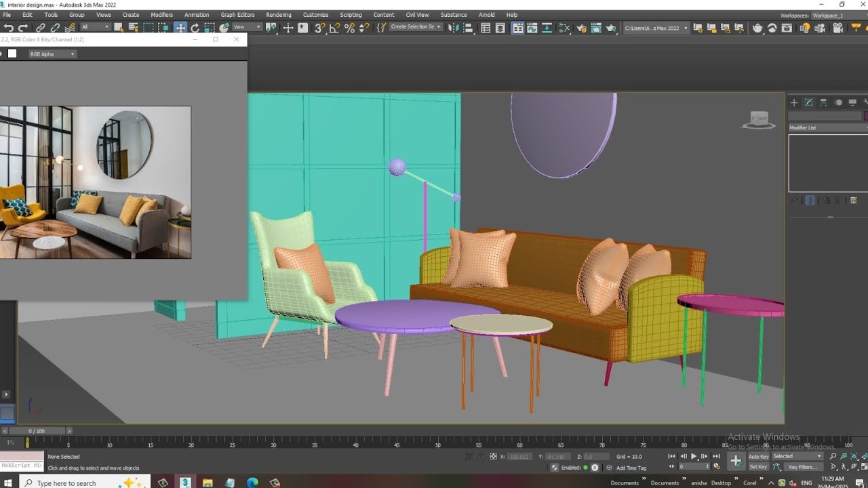Open the Arnold menu

point(486,14)
